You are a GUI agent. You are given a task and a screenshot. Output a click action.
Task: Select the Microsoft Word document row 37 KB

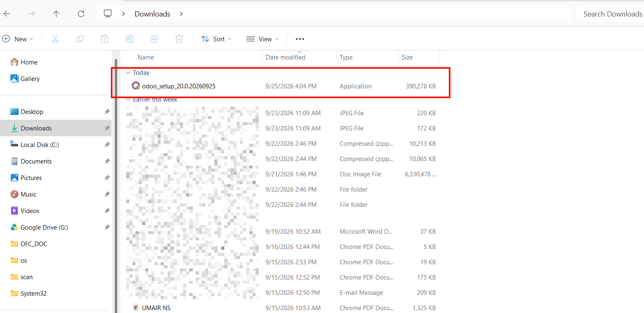click(282, 232)
